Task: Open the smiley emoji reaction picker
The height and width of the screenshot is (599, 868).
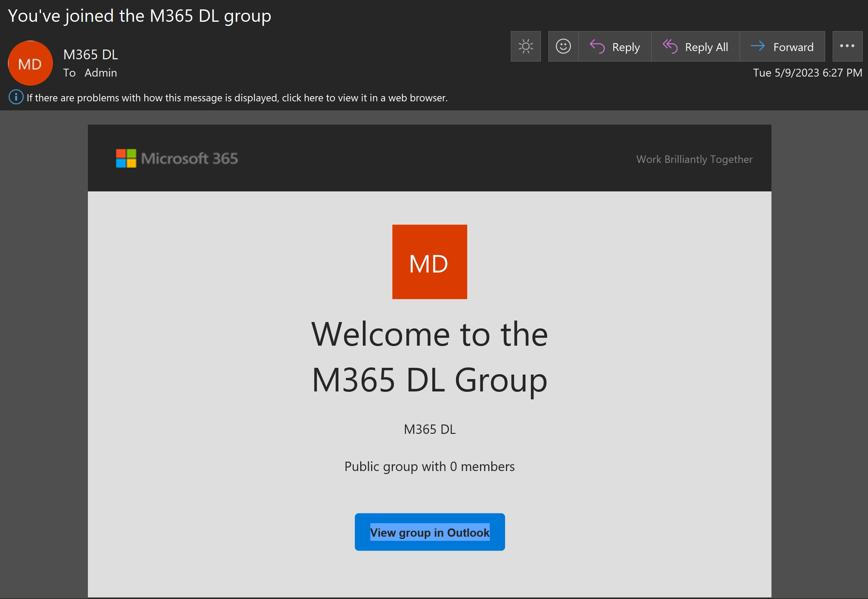Action: pos(563,46)
